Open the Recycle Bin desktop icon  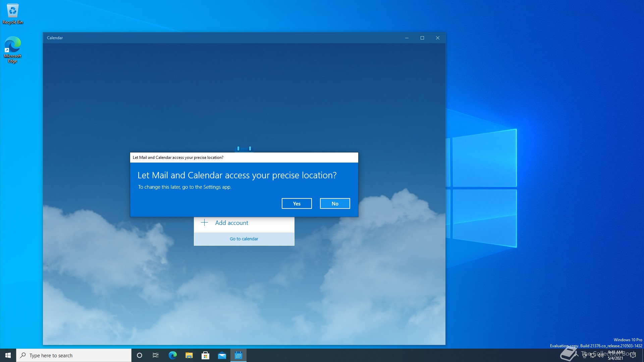click(x=12, y=14)
